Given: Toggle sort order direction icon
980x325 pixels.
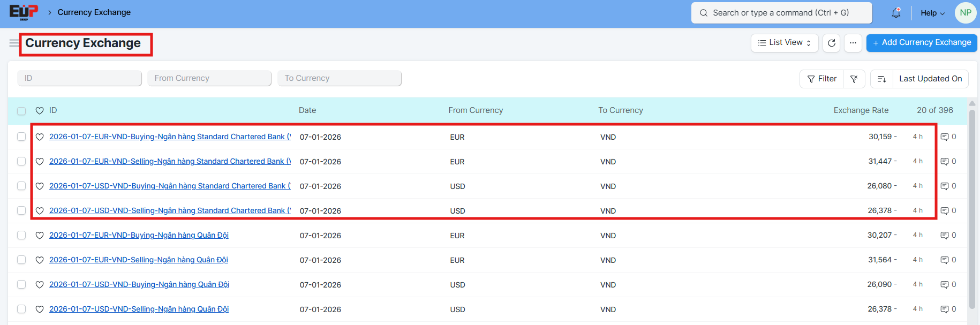Looking at the screenshot, I should point(881,79).
